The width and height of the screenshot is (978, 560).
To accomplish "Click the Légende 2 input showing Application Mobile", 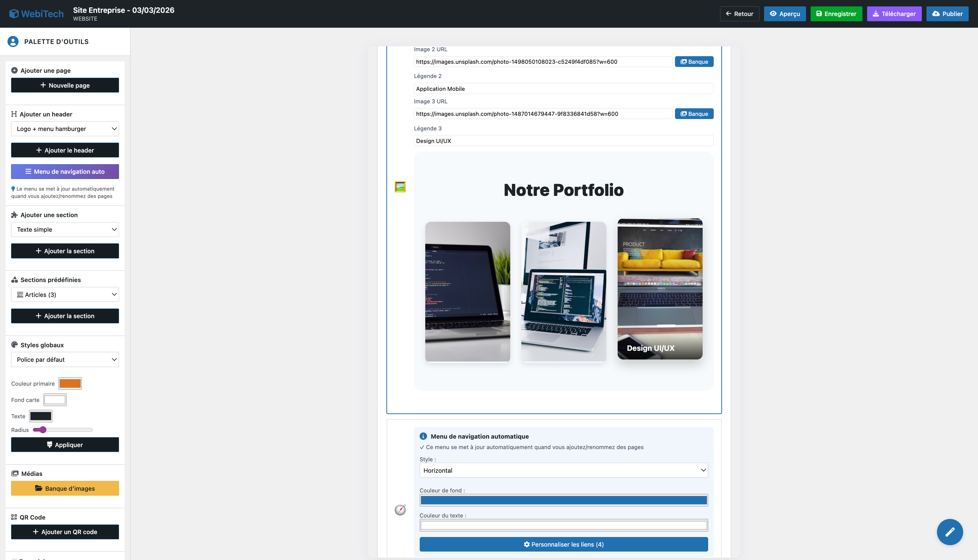I will [564, 88].
